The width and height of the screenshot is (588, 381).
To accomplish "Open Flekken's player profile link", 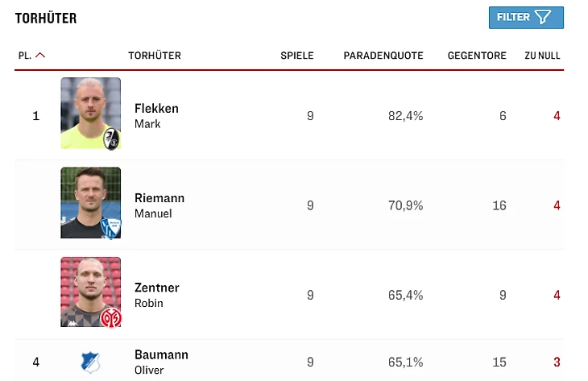I will (156, 109).
